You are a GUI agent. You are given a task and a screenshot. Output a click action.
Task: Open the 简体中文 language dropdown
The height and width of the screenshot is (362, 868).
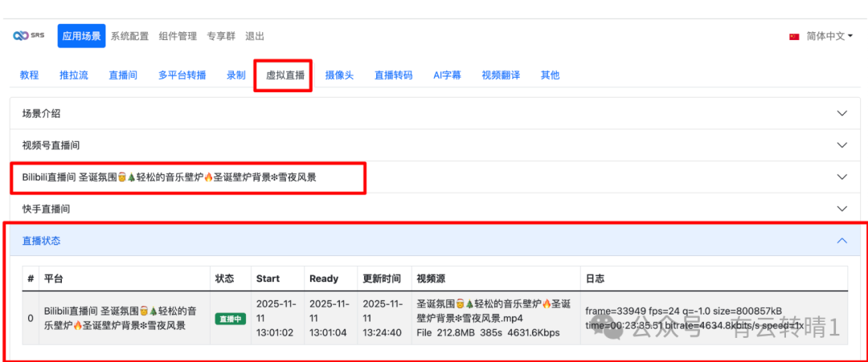829,36
